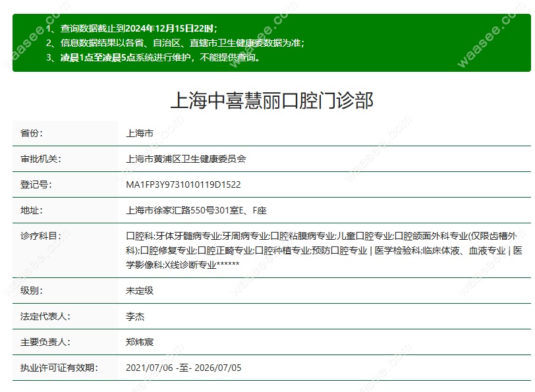Select validity period 2021/07/06 -至- 2026/07/05
535x392 pixels.
tap(184, 368)
